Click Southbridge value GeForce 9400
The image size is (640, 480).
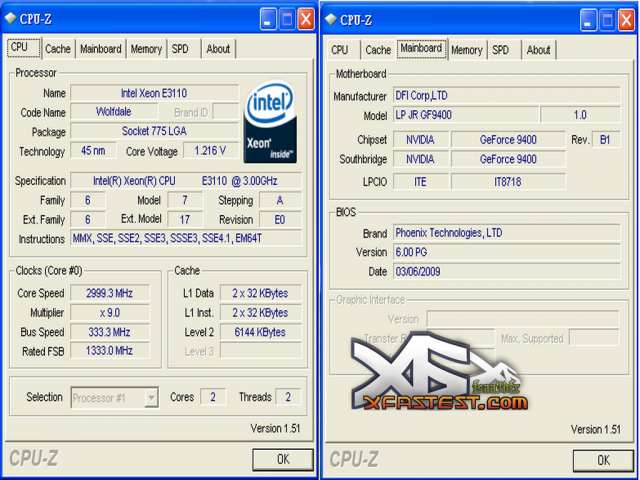pos(508,159)
